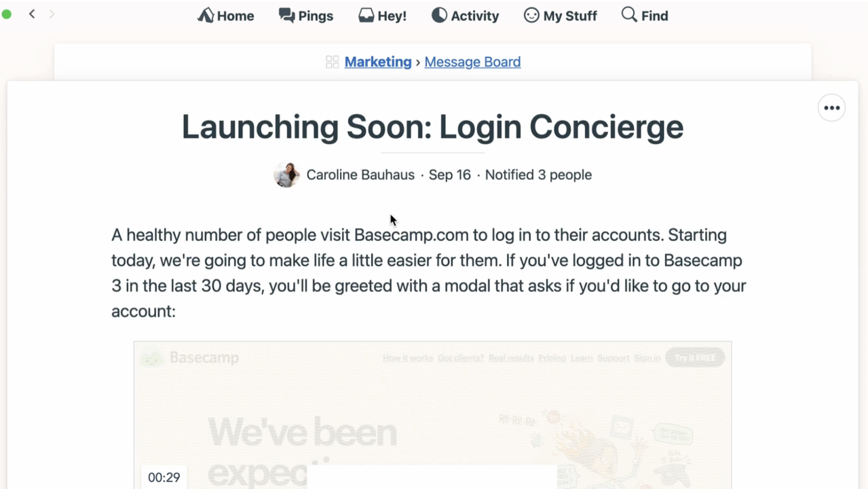Screen dimensions: 868x489
Task: Click the 00:29 timestamp badge
Action: coord(164,477)
